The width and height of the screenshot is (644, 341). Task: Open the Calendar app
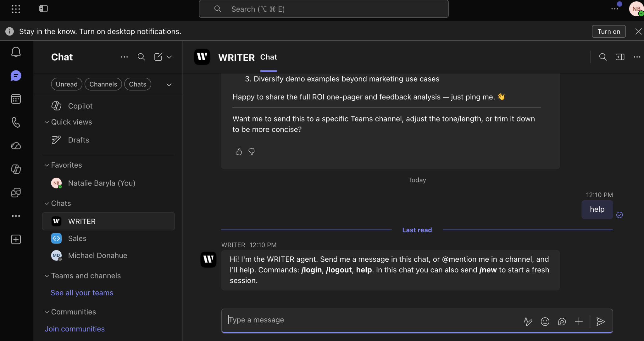coord(16,99)
